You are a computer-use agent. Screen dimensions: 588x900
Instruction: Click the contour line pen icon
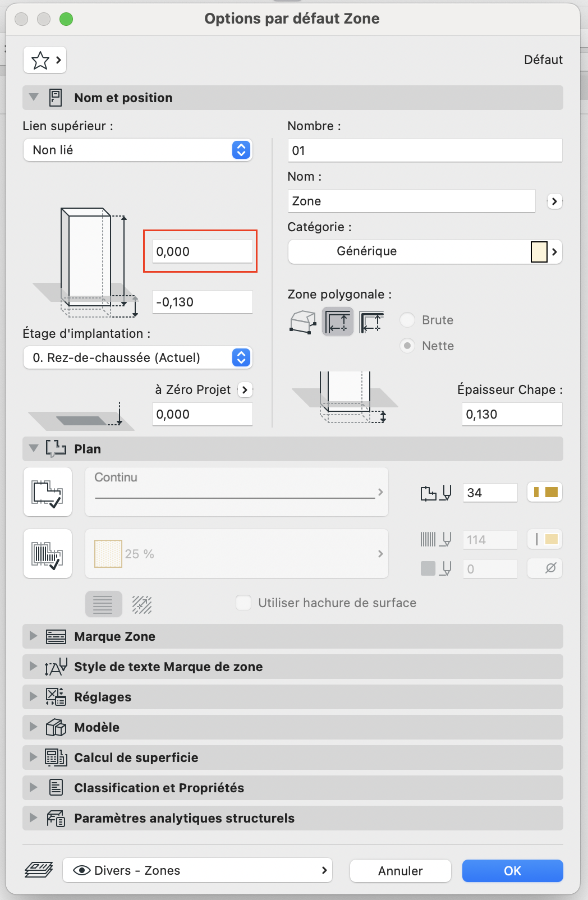click(x=436, y=493)
